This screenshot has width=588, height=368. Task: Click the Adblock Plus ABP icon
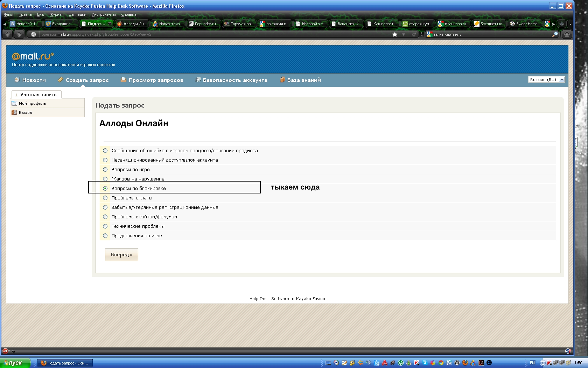[x=5, y=351]
